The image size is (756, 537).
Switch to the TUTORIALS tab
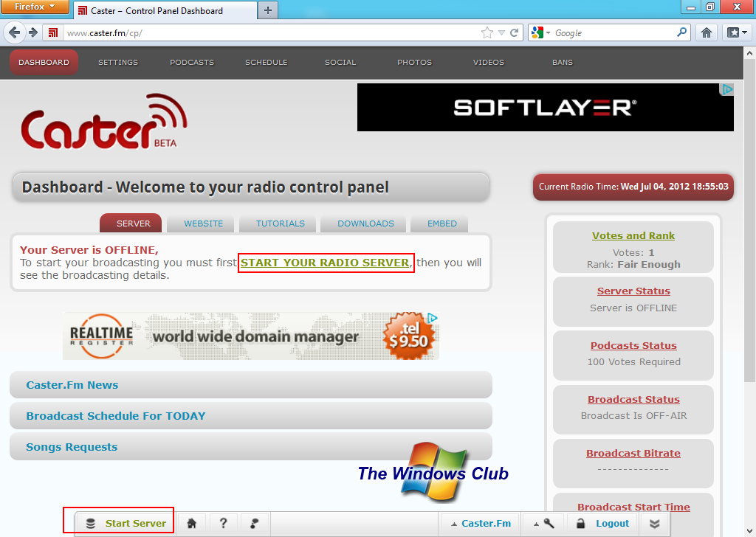(x=278, y=224)
